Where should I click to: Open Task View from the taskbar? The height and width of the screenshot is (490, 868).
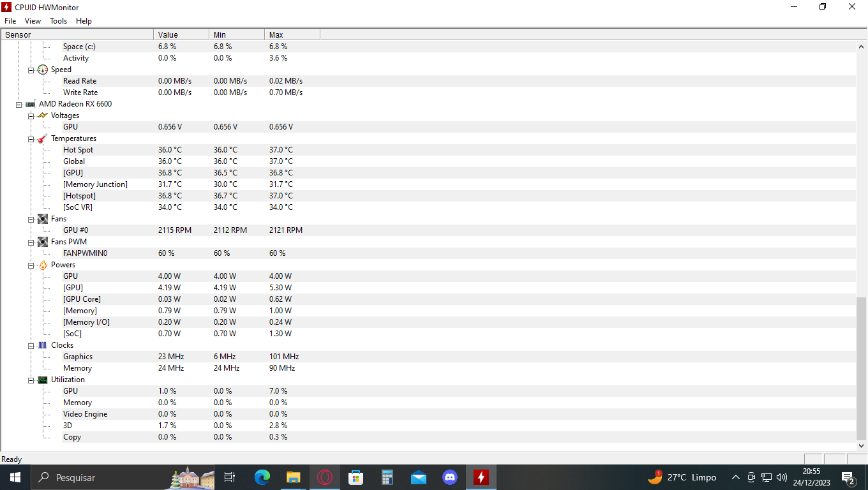point(230,477)
